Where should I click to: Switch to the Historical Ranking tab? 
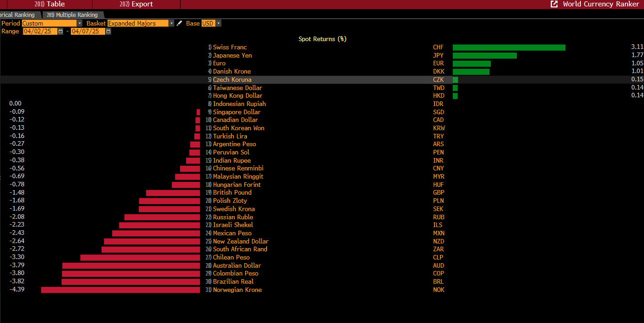point(19,15)
